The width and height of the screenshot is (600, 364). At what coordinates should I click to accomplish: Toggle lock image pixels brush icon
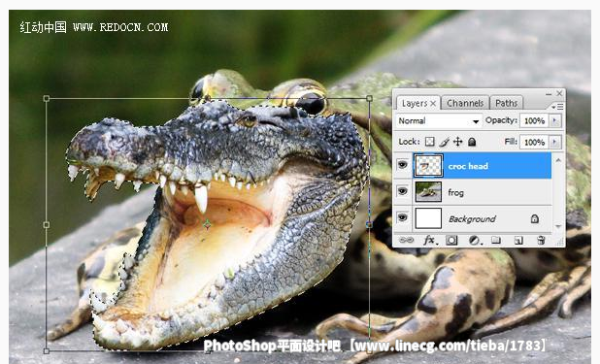[444, 142]
